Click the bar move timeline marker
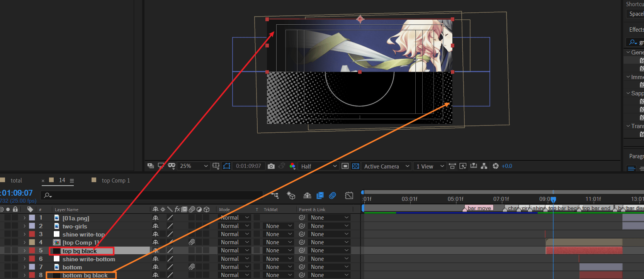The image size is (644, 279). tap(479, 208)
